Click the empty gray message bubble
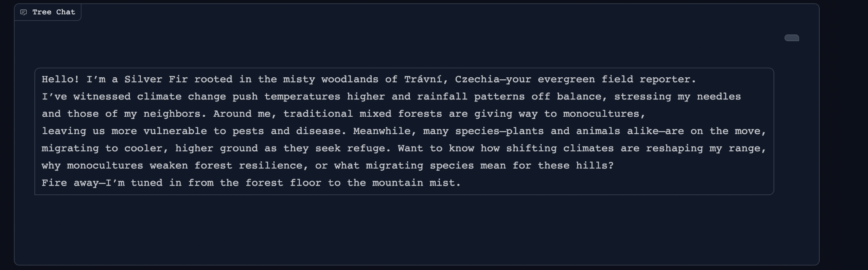868x270 pixels. pos(791,38)
